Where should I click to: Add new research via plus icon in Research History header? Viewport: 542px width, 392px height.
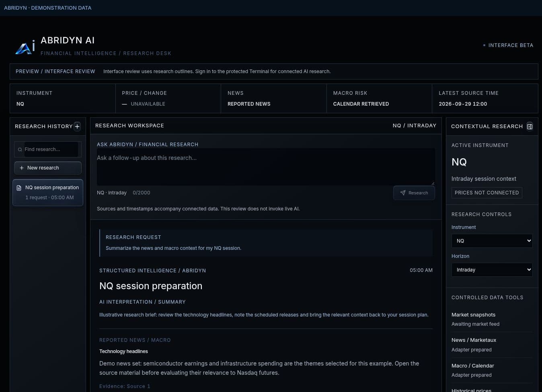coord(77,127)
